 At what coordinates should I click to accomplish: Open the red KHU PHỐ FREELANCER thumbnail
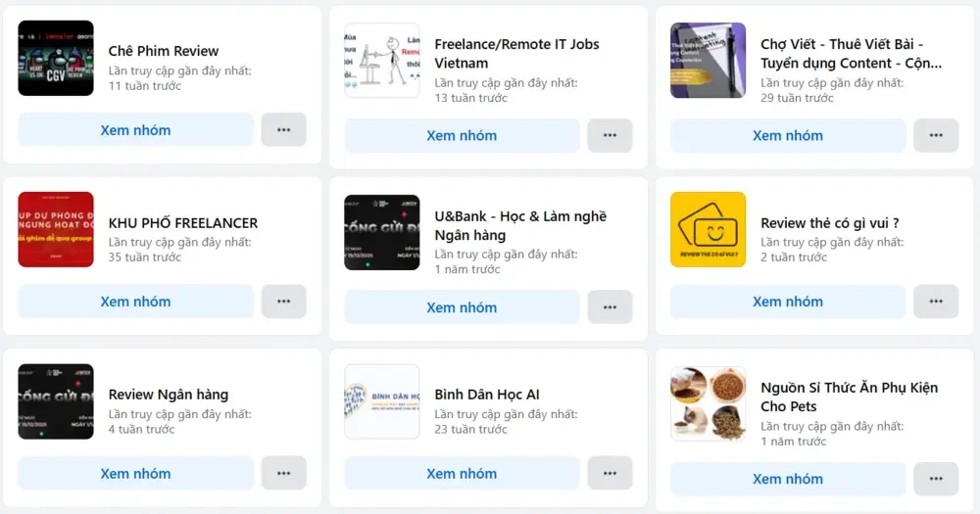click(x=56, y=229)
